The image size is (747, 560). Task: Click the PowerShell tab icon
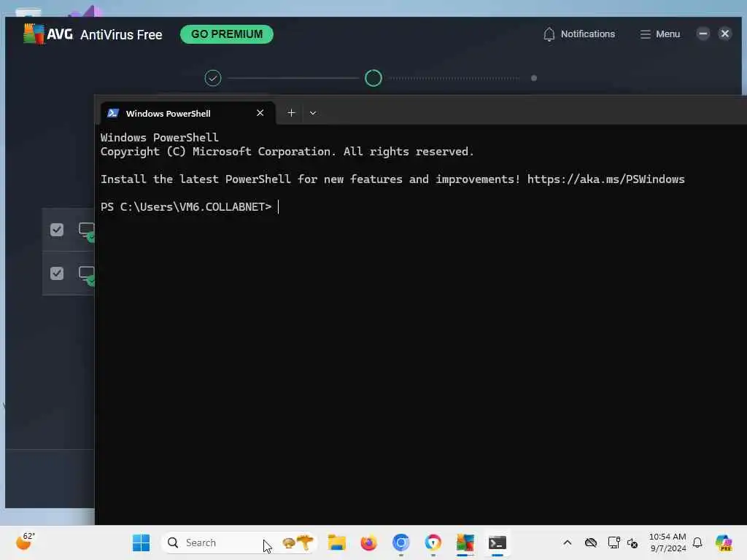[x=113, y=113]
